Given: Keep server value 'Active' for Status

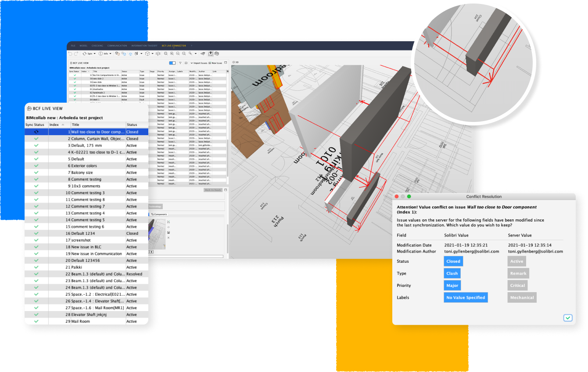Looking at the screenshot, I should [517, 261].
